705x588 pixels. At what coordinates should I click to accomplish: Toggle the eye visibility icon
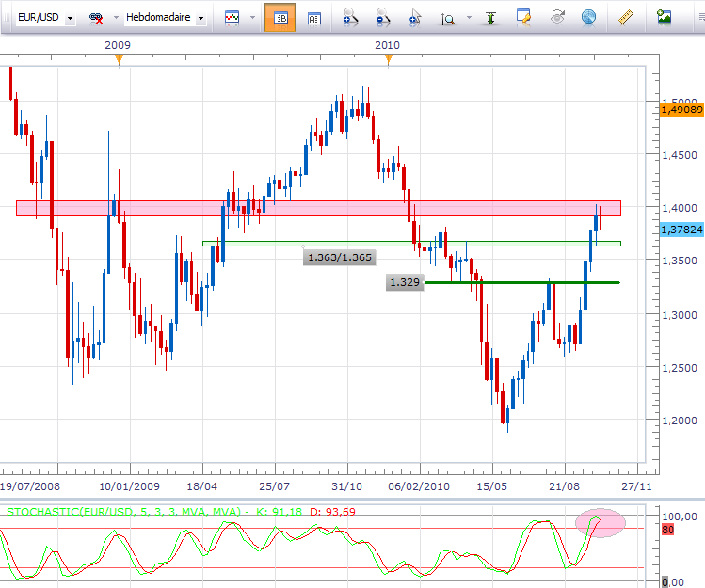pos(557,18)
